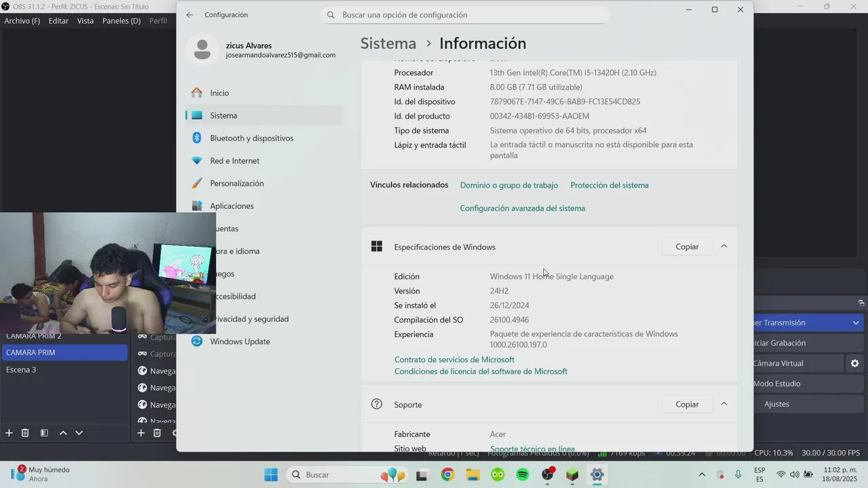Click the question mark Soporte icon
This screenshot has height=488, width=868.
(377, 404)
